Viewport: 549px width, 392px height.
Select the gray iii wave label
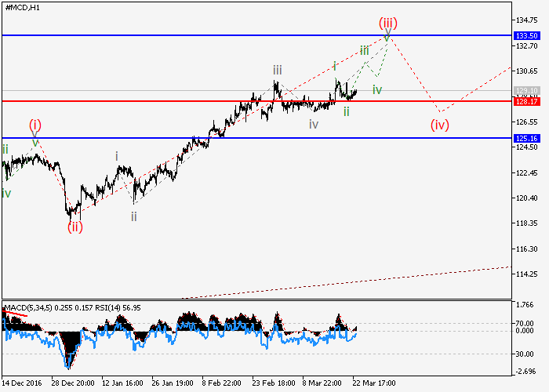tap(278, 70)
